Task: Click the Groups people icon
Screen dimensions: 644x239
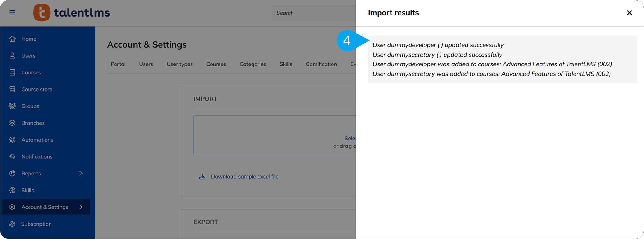Action: [12, 106]
